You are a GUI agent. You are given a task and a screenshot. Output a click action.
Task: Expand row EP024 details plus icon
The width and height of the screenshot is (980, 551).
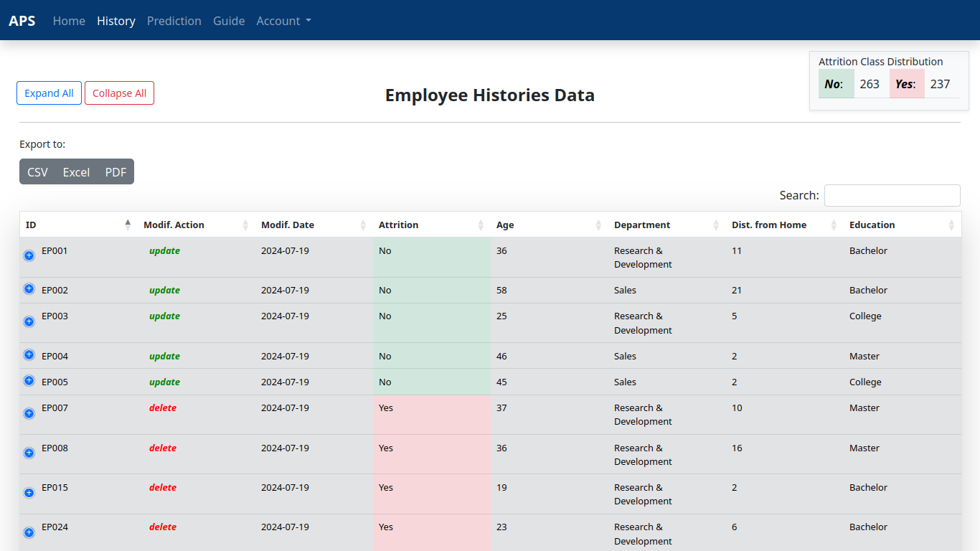[29, 532]
